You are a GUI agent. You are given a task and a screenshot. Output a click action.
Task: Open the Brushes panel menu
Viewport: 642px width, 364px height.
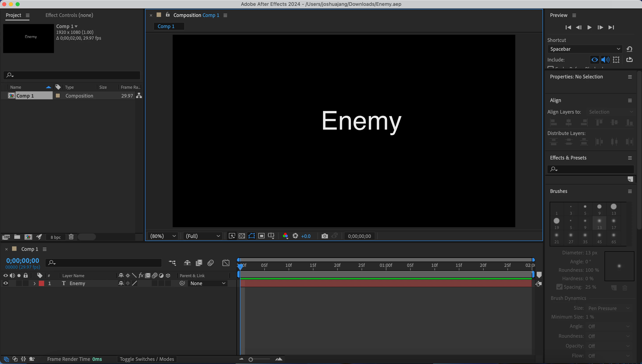630,192
